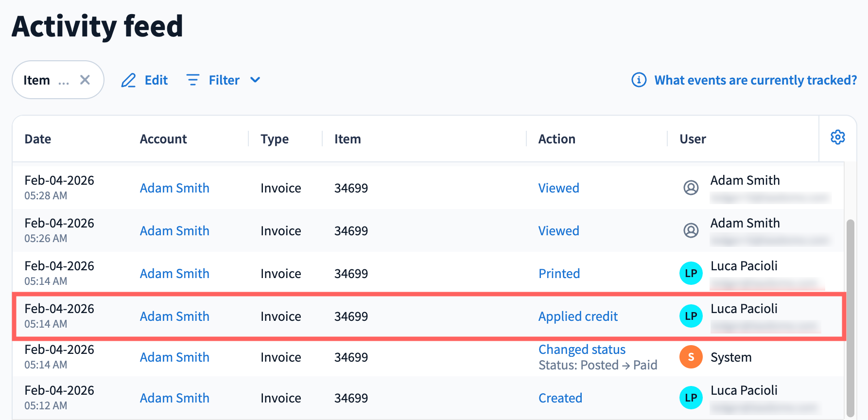The width and height of the screenshot is (868, 420).
Task: Open the Printed action link
Action: (559, 274)
